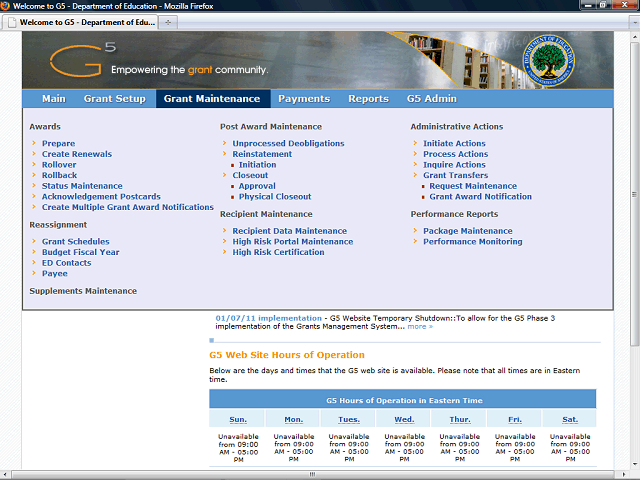This screenshot has width=640, height=480.
Task: Expand the Payments menu
Action: pyautogui.click(x=303, y=99)
